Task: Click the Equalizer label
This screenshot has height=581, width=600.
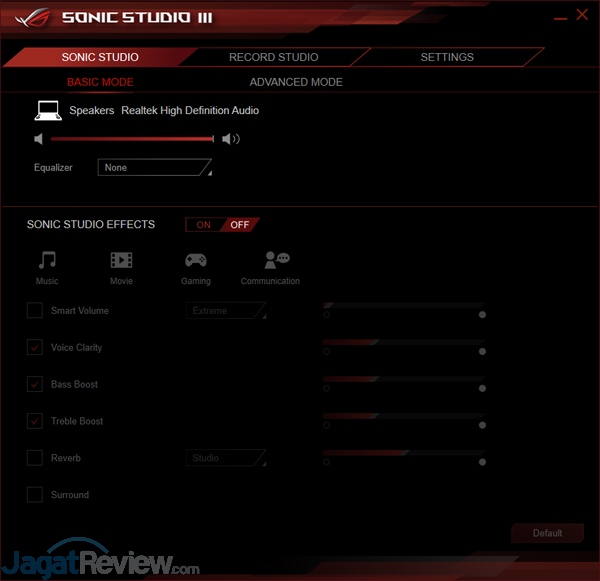Action: 53,167
